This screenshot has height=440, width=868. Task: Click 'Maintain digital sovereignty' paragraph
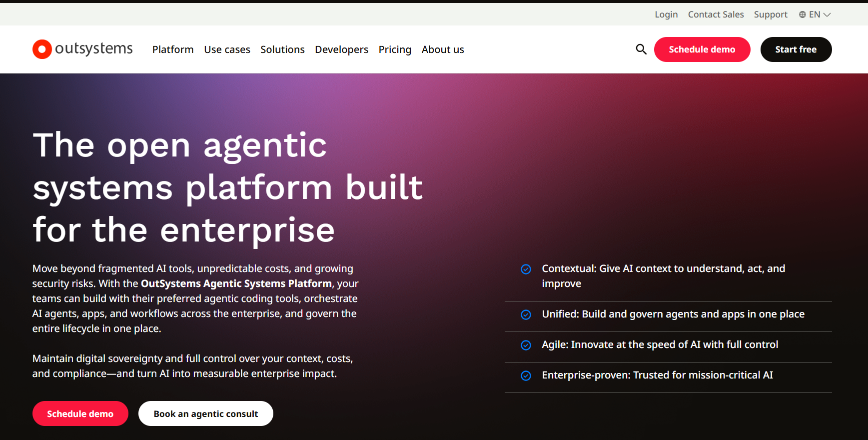(x=193, y=366)
